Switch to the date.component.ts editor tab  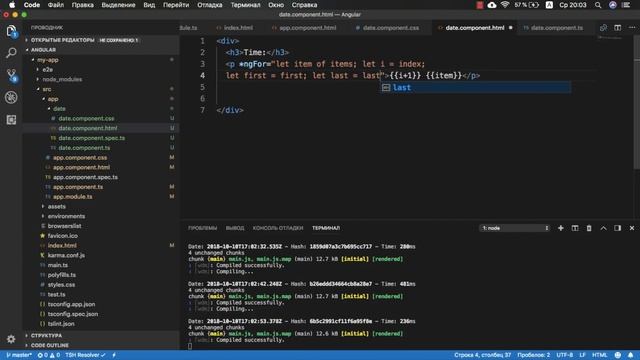click(557, 28)
